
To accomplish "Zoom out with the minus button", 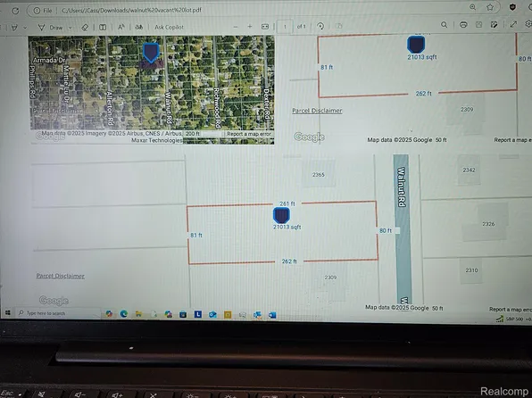I will pos(236,27).
